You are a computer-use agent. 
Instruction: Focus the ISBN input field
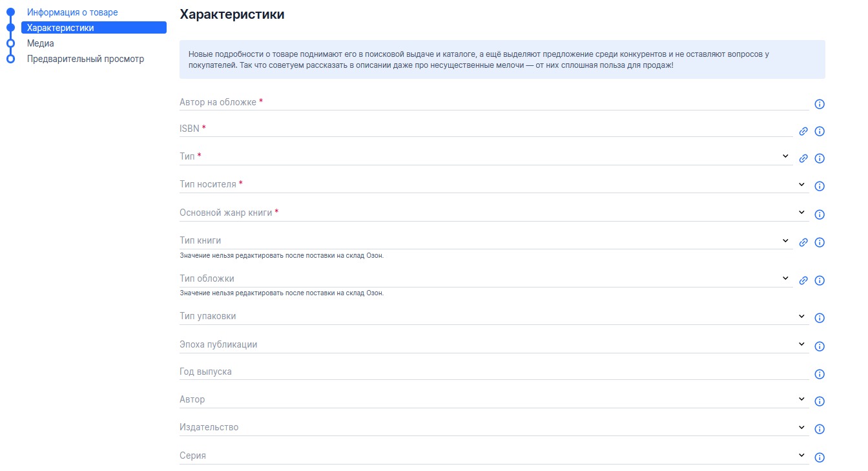(x=486, y=129)
